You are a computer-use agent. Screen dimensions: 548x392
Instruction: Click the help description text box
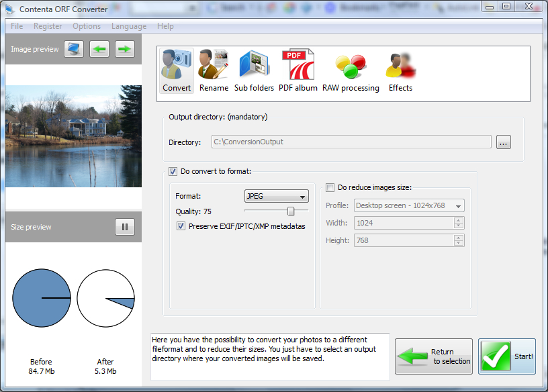tap(270, 356)
